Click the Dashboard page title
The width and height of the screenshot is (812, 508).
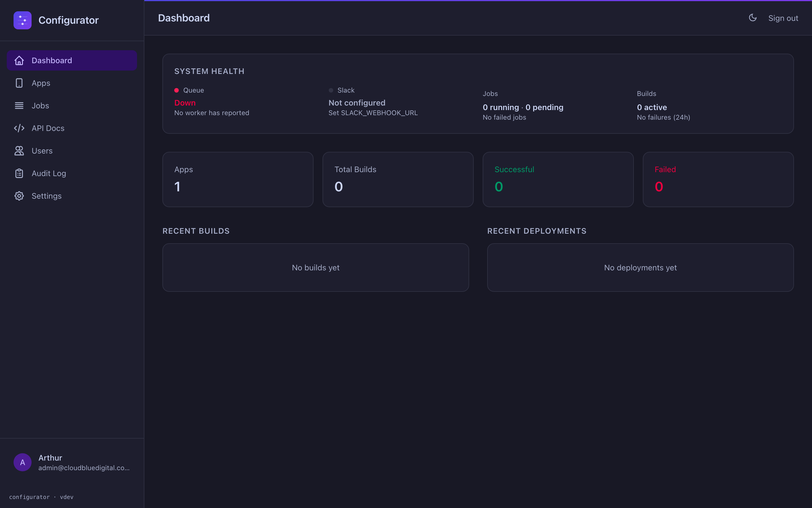(184, 18)
